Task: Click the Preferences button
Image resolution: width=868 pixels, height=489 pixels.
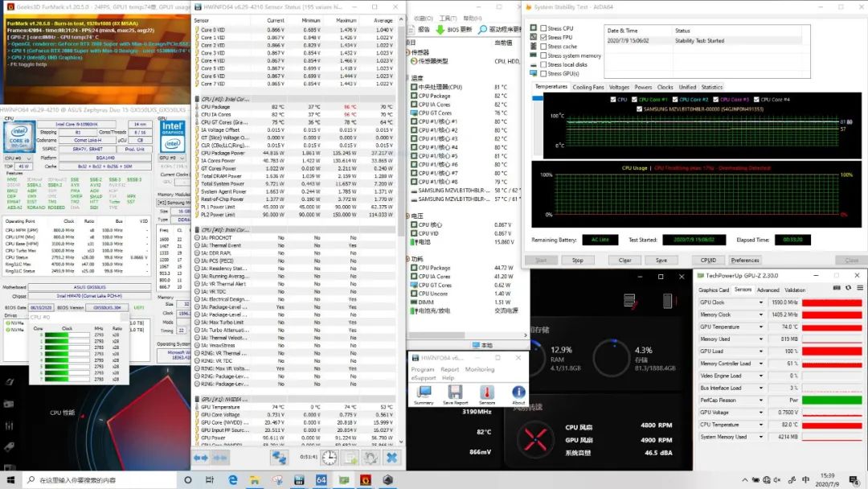Action: click(745, 260)
